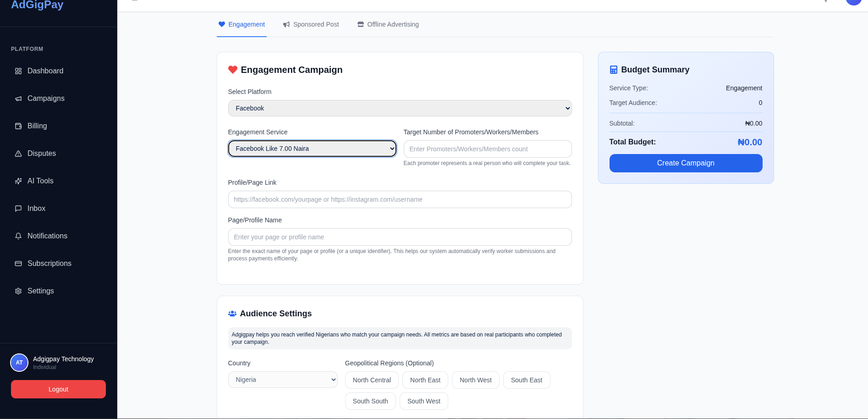Toggle the North West region
Image resolution: width=868 pixels, height=419 pixels.
click(476, 380)
